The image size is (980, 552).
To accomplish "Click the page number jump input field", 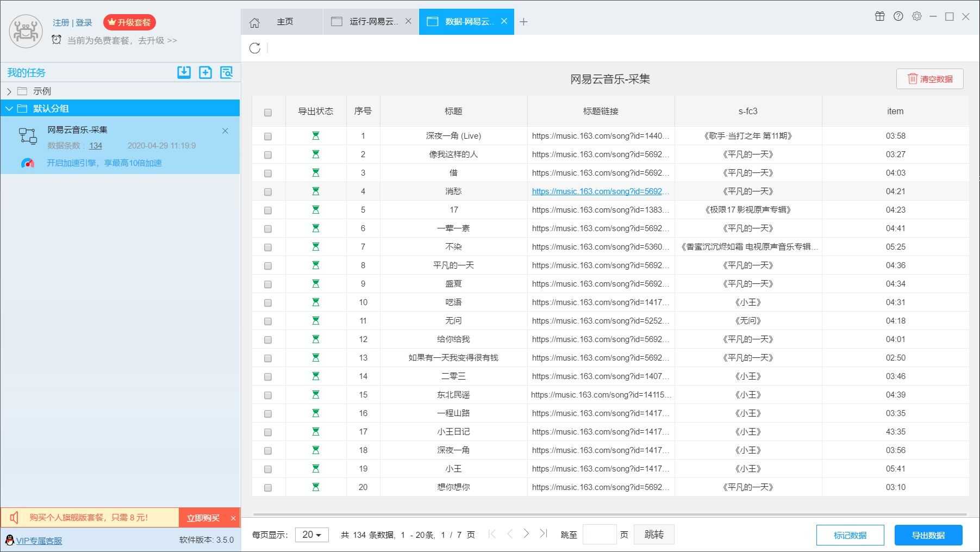I will coord(600,535).
